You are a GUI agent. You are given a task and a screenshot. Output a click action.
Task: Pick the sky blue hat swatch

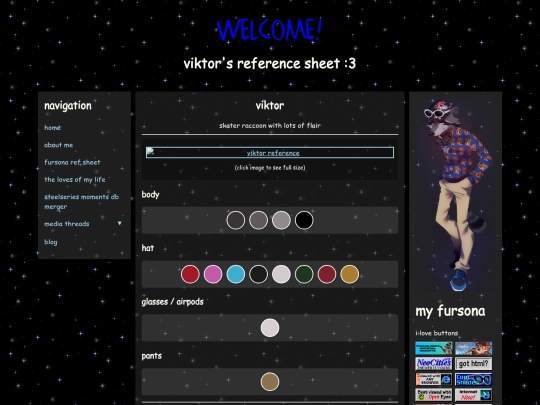click(x=236, y=274)
